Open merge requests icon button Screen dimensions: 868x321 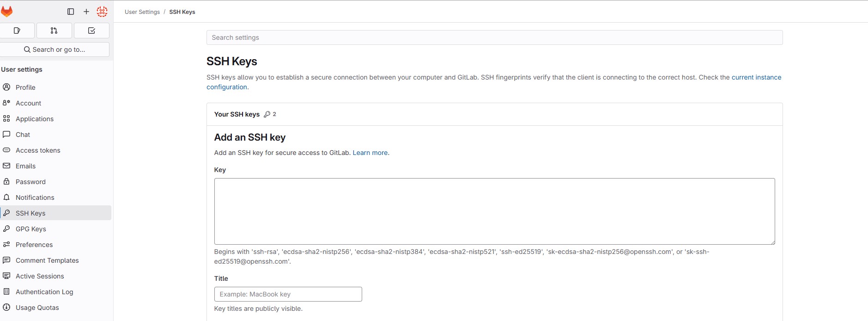(54, 31)
